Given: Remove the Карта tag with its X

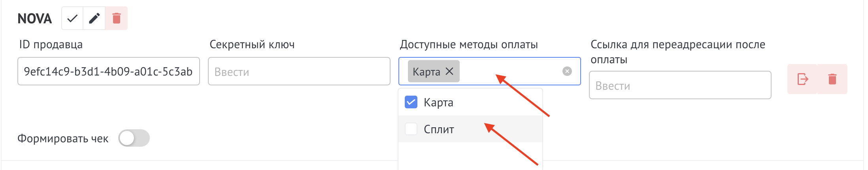Looking at the screenshot, I should pyautogui.click(x=449, y=71).
